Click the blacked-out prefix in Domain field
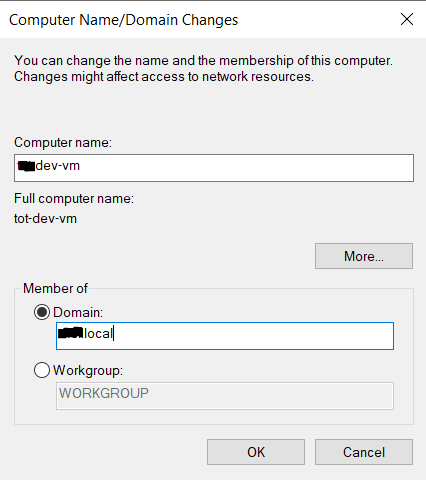 pyautogui.click(x=70, y=333)
